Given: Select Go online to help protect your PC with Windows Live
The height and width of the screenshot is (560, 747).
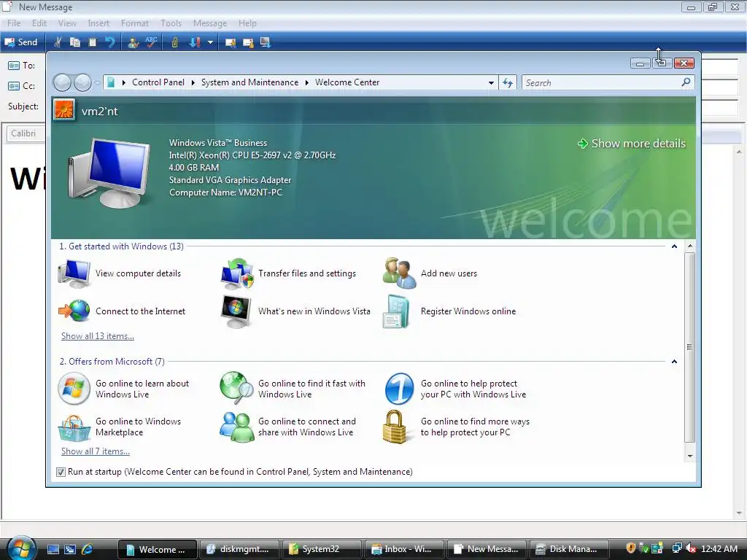Looking at the screenshot, I should tap(455, 389).
